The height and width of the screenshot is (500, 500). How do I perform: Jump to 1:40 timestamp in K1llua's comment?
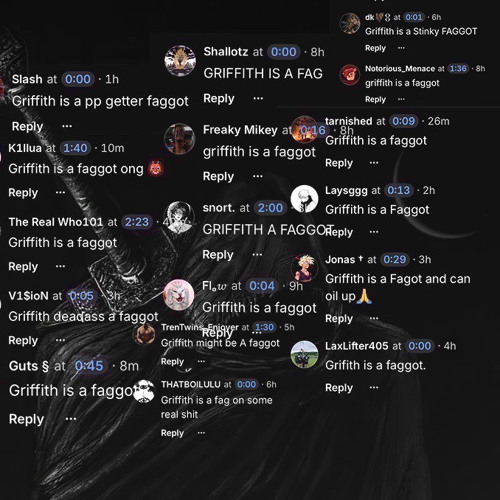click(x=75, y=148)
